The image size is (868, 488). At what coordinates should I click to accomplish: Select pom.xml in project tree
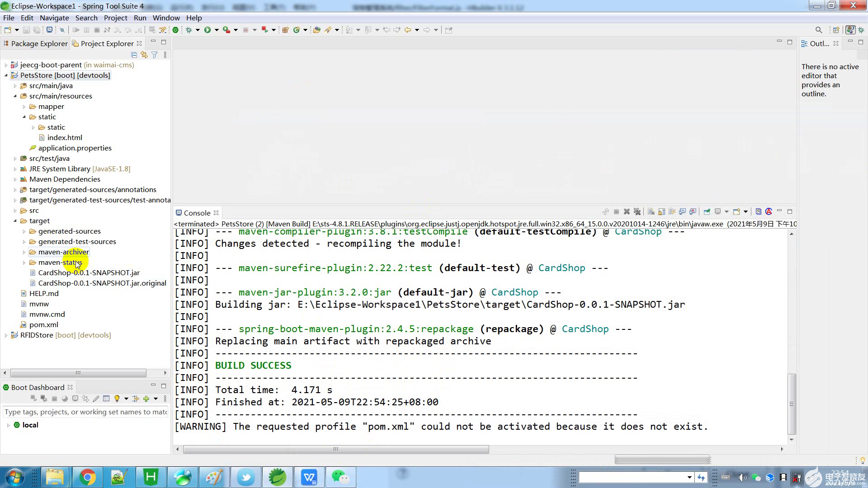[x=43, y=325]
